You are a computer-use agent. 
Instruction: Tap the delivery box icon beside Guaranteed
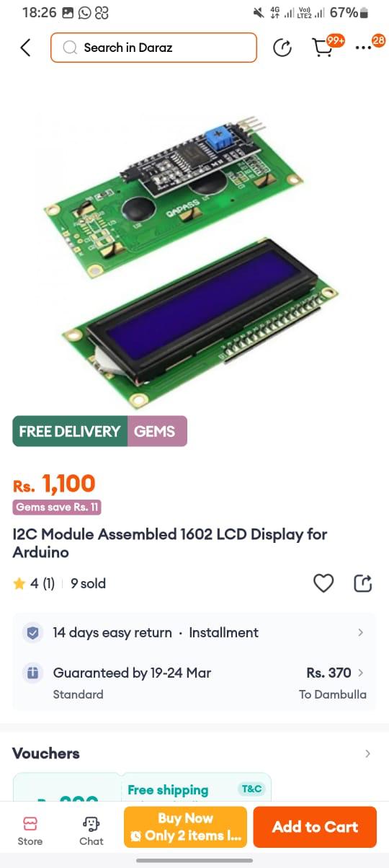pyautogui.click(x=32, y=673)
